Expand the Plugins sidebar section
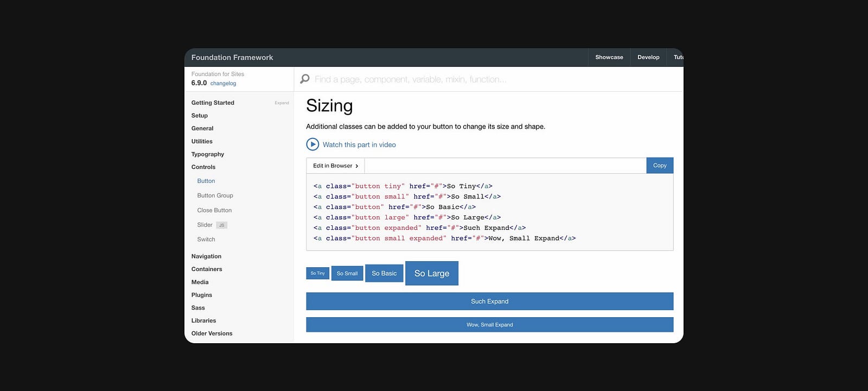Image resolution: width=868 pixels, height=391 pixels. tap(202, 295)
